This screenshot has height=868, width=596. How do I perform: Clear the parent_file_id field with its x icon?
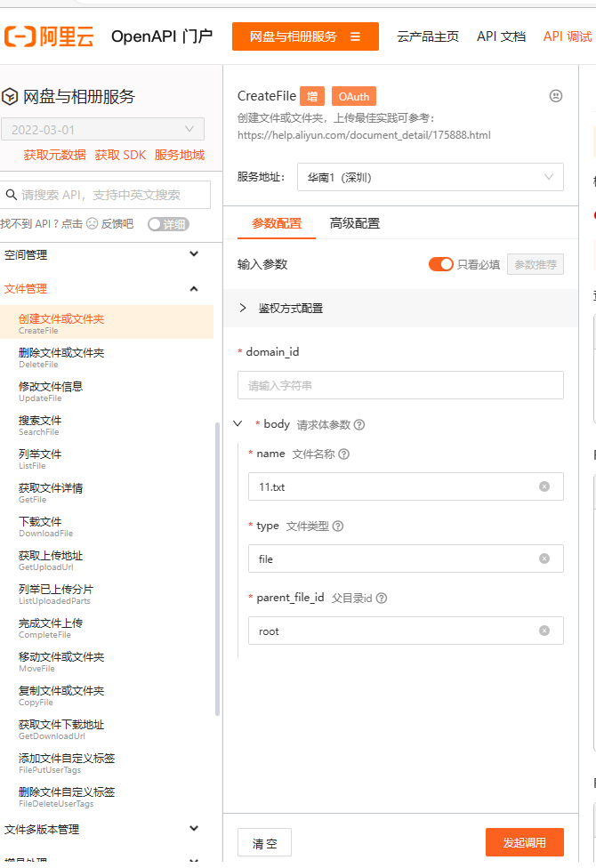click(x=544, y=631)
